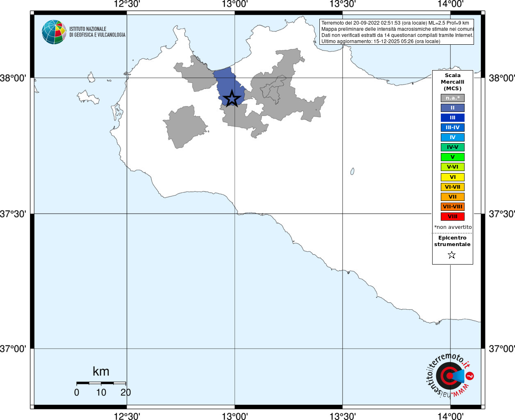Screen dimensions: 515x420
Task: Click the 37°30' label on the right axis
Action: [501, 214]
